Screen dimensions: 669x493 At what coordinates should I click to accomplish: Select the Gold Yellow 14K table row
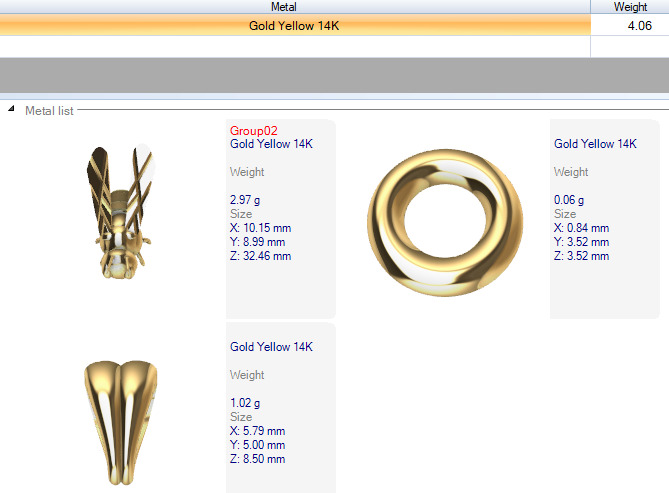coord(295,26)
